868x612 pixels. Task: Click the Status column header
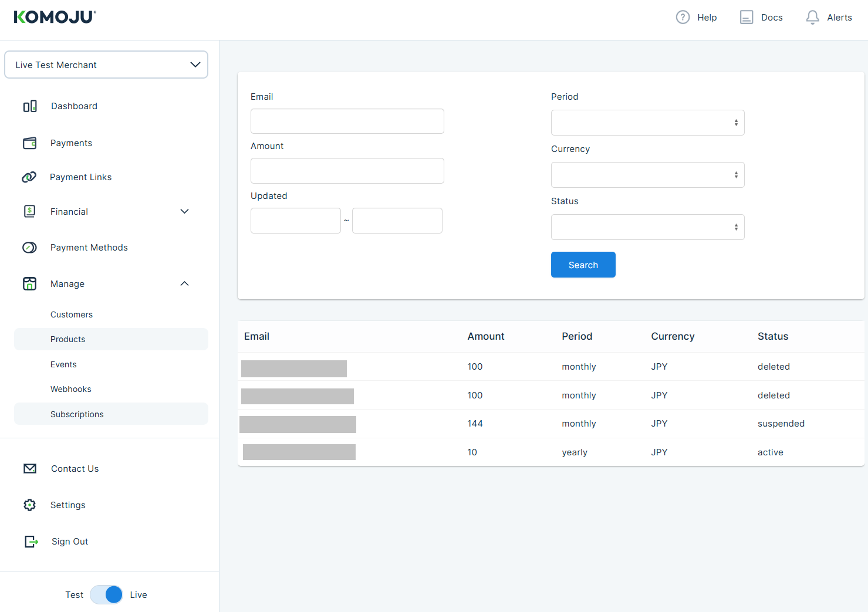pos(772,336)
